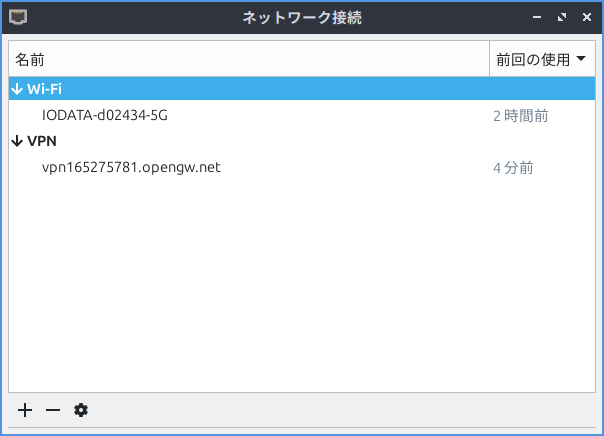Image resolution: width=604 pixels, height=436 pixels.
Task: Select the IODATA-d02434-5G connection
Action: [x=105, y=115]
